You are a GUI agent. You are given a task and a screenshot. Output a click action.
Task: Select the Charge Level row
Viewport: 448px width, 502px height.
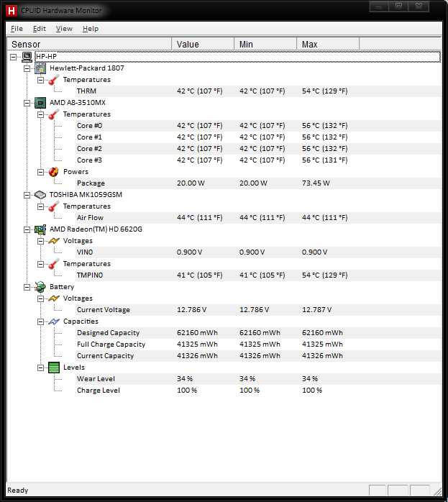pyautogui.click(x=258, y=391)
